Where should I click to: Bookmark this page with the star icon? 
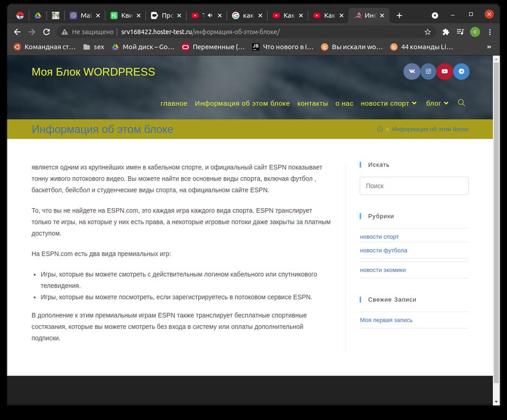427,31
